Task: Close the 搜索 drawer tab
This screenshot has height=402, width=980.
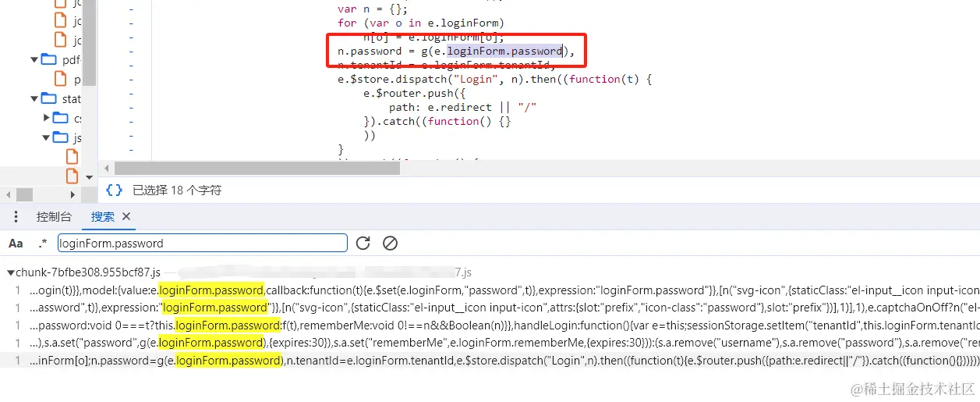Action: [127, 217]
